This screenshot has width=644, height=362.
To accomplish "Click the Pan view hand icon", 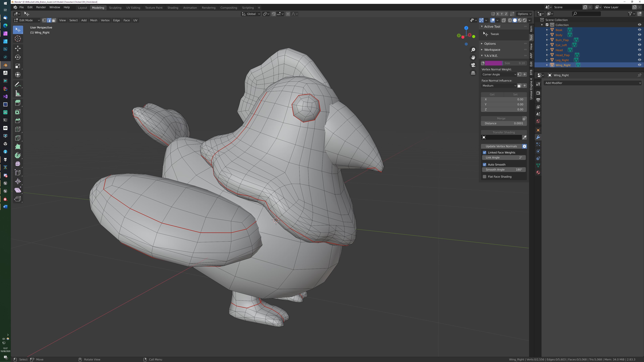I will [473, 58].
